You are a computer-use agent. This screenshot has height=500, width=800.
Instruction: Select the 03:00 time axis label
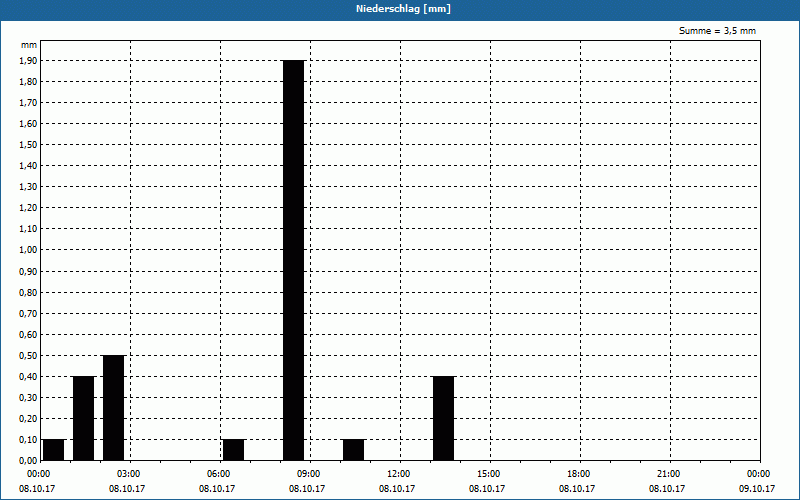pos(129,474)
